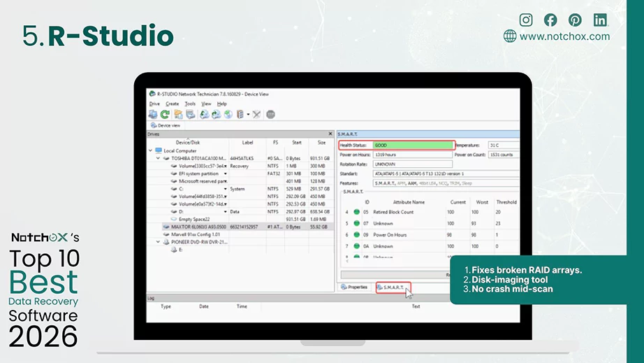
Task: Click the PIONEER DVD-RW disc drive icon
Action: 166,242
